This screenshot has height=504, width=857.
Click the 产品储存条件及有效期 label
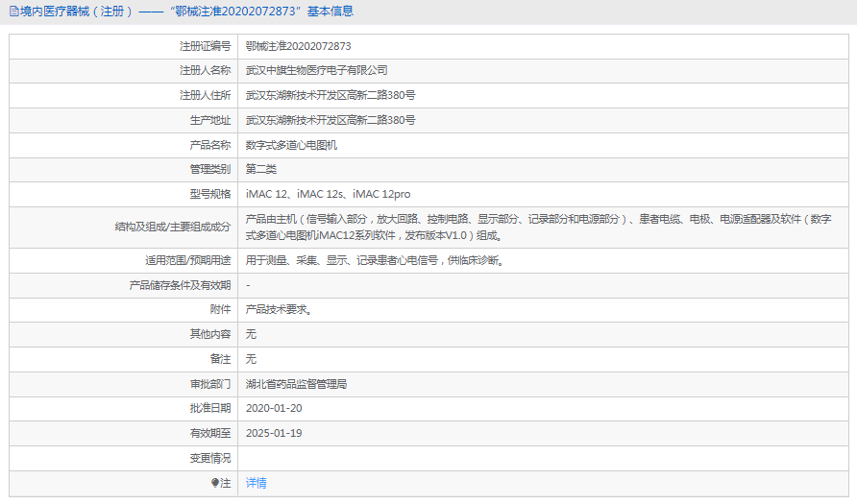(180, 285)
